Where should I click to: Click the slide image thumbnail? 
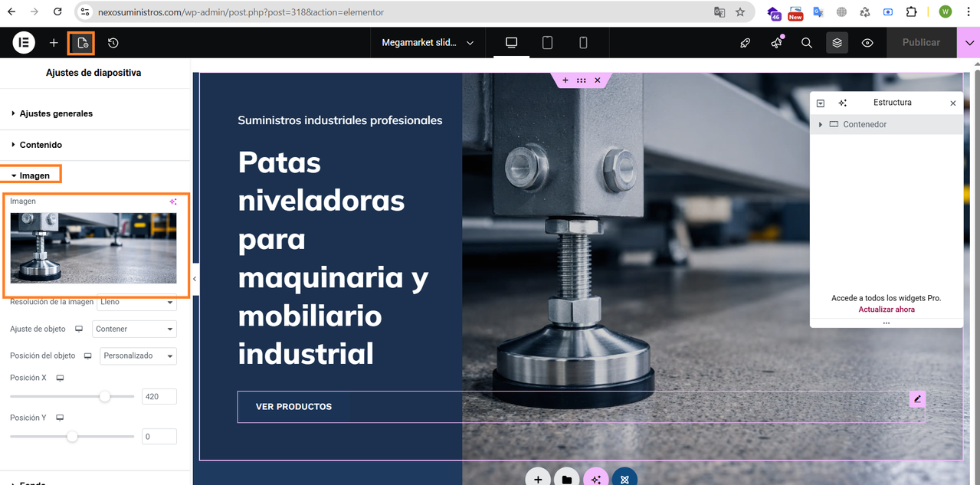point(93,248)
